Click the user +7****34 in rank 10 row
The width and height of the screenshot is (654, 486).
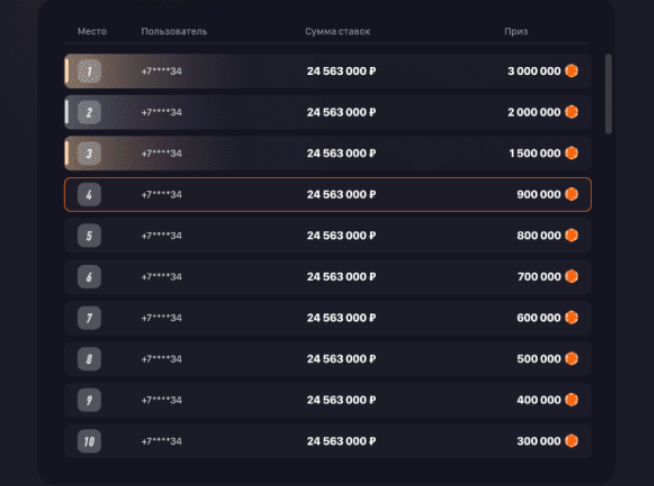point(161,441)
